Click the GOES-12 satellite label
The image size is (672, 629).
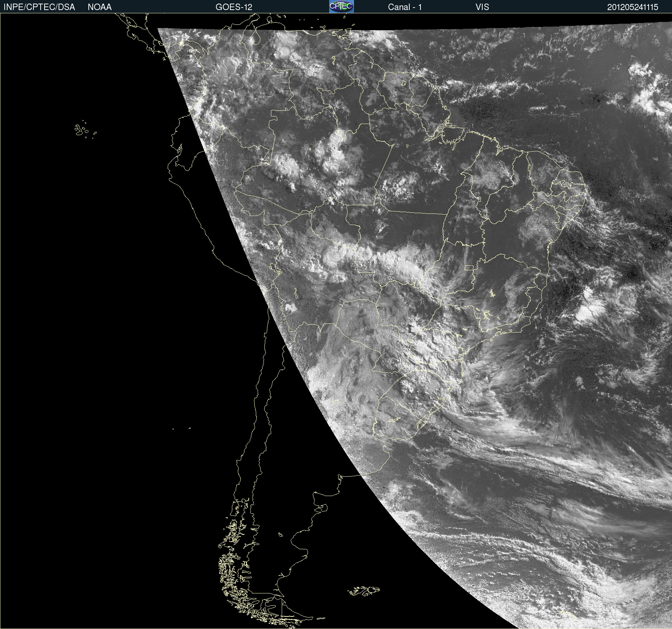click(234, 7)
